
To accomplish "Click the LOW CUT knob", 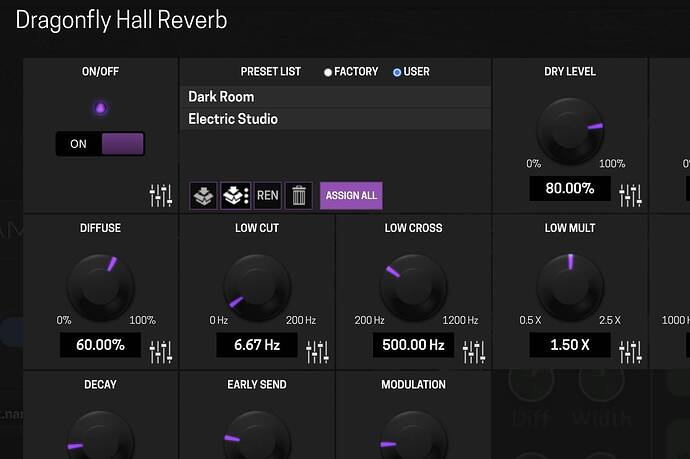I will click(257, 287).
